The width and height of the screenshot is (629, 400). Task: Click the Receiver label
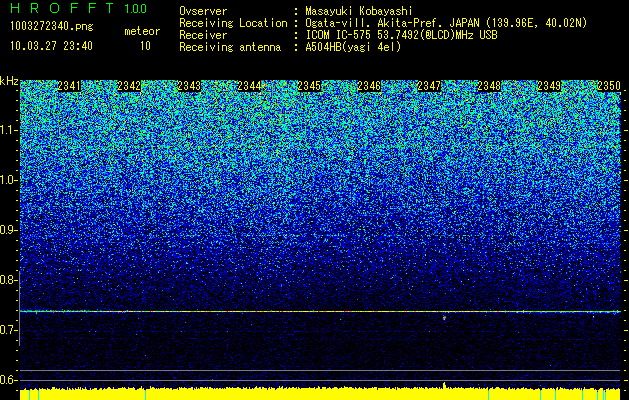click(203, 35)
